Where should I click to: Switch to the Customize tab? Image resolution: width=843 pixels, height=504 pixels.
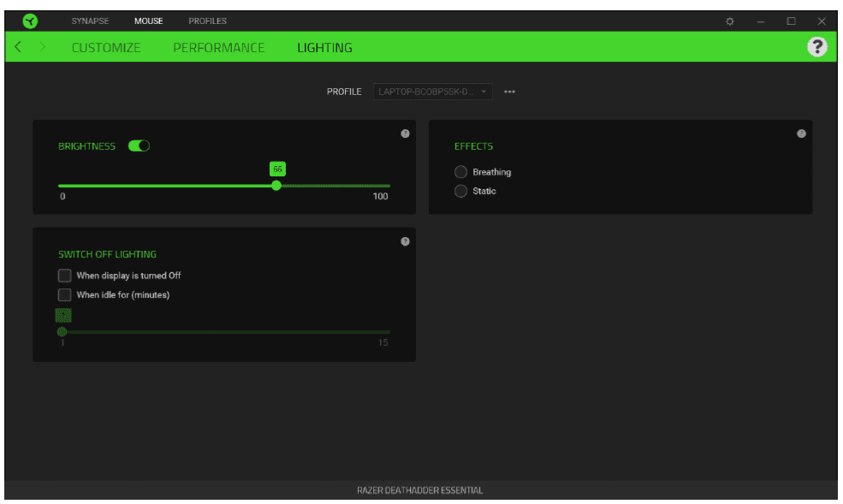106,48
